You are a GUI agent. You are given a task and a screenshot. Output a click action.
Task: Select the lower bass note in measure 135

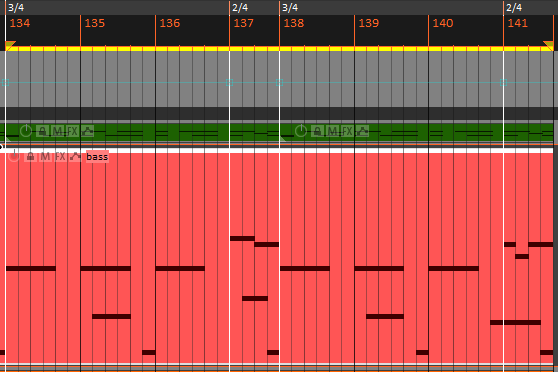111,316
